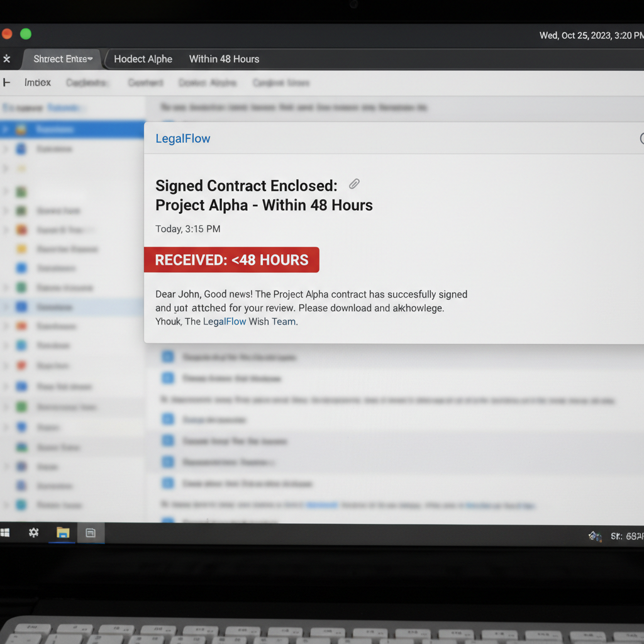644x644 pixels.
Task: Click the folder icon in the selected blue sidebar row
Action: tap(21, 130)
